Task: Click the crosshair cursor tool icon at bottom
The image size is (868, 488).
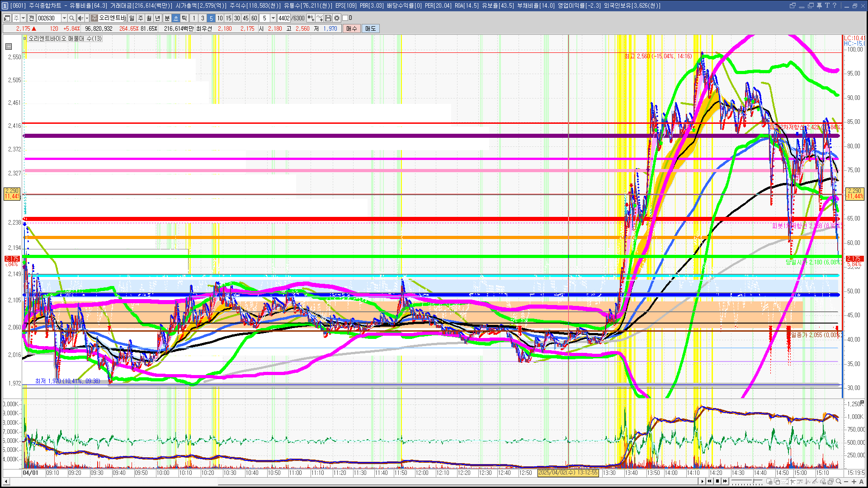Action: coord(793,482)
